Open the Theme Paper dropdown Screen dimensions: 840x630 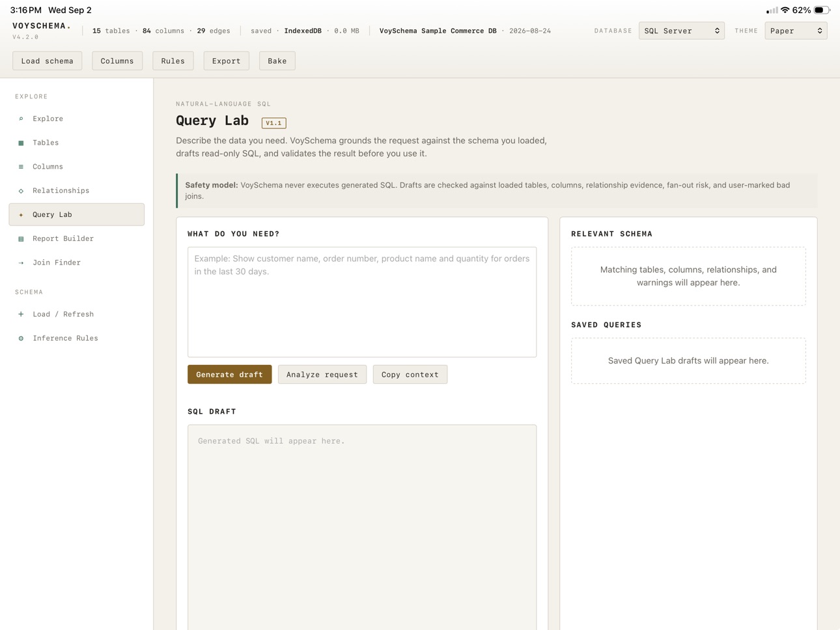(x=796, y=31)
